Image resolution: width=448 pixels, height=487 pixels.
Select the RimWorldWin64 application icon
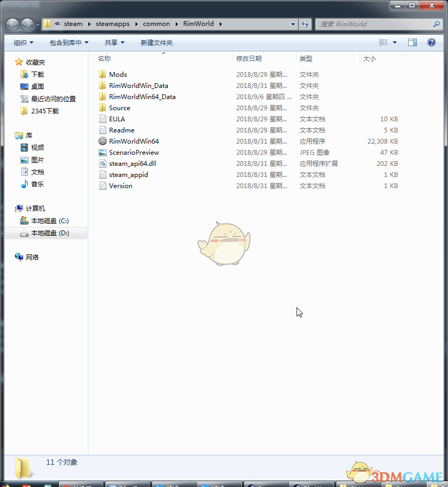102,141
